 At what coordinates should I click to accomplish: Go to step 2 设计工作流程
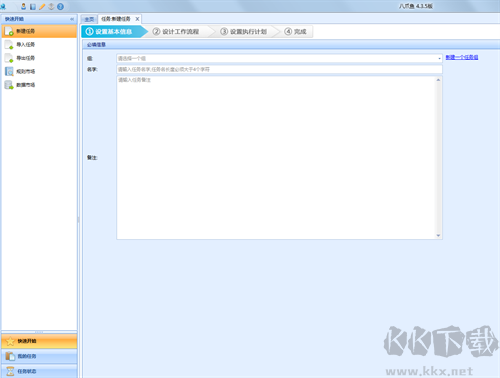[x=176, y=32]
